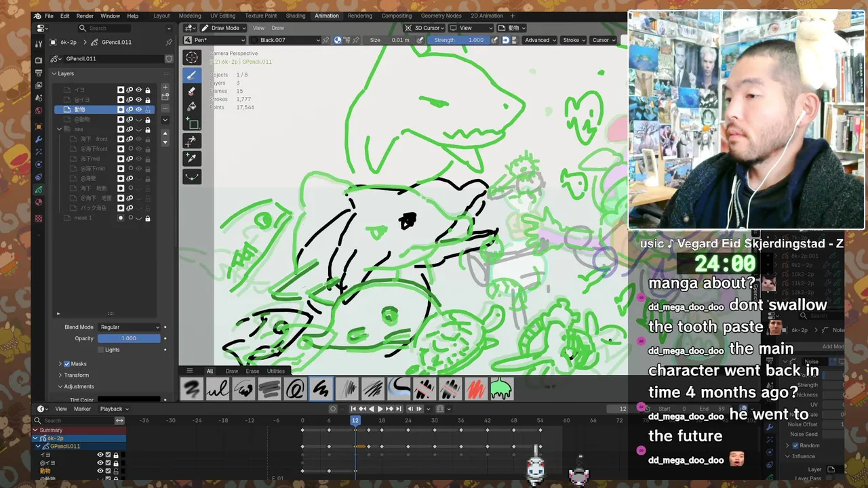The height and width of the screenshot is (488, 868).
Task: Open the Blend Mode Regular dropdown
Action: tap(129, 327)
